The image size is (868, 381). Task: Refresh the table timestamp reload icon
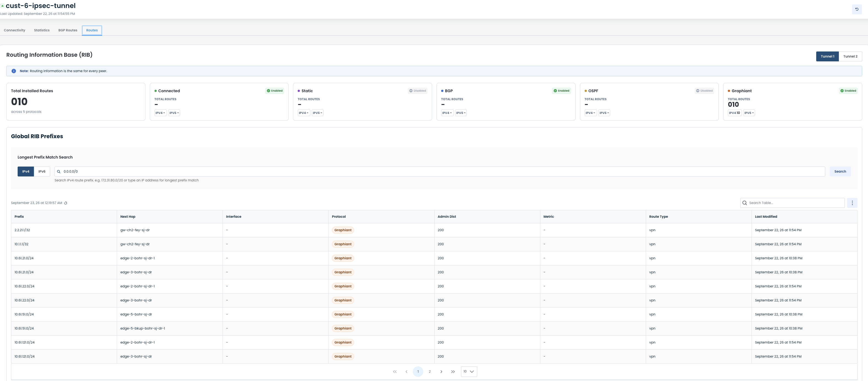66,203
